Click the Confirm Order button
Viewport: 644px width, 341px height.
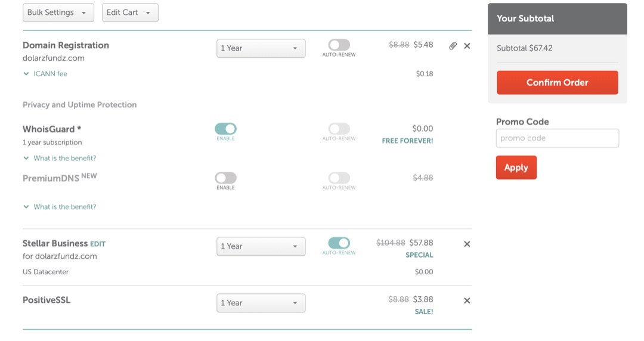tap(557, 82)
